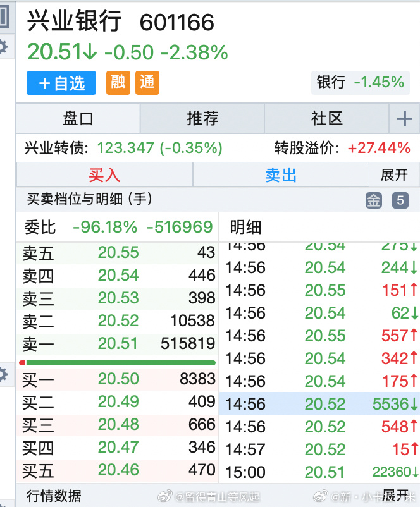Click the lower gear settings icon on left edge
This screenshot has height=507, width=420.
3,374
